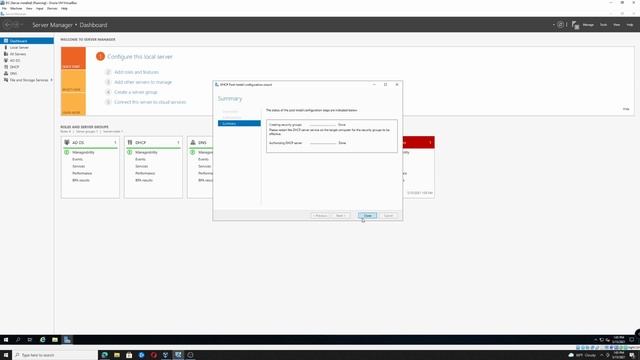Open guest taskbar search icon
640x360 pixels.
coord(18,340)
